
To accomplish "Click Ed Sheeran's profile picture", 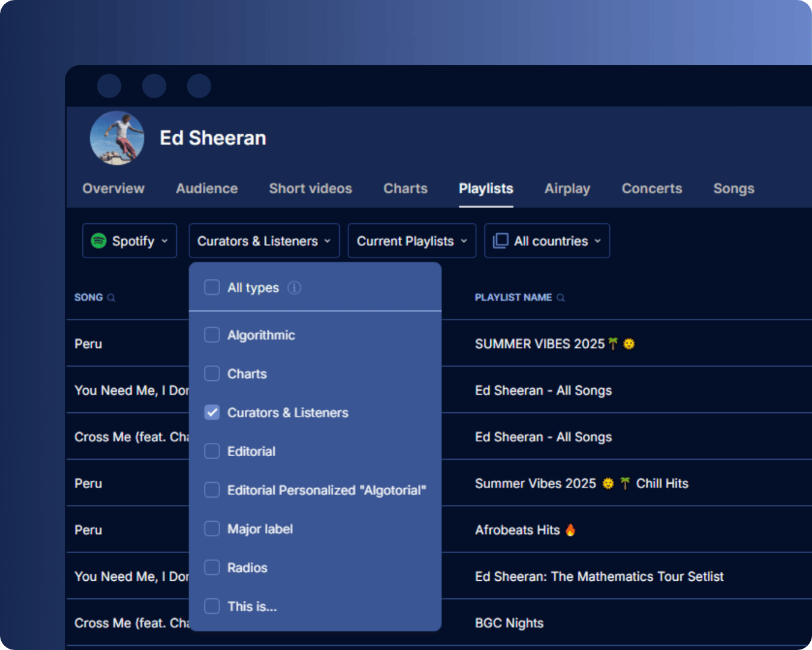I will (117, 138).
